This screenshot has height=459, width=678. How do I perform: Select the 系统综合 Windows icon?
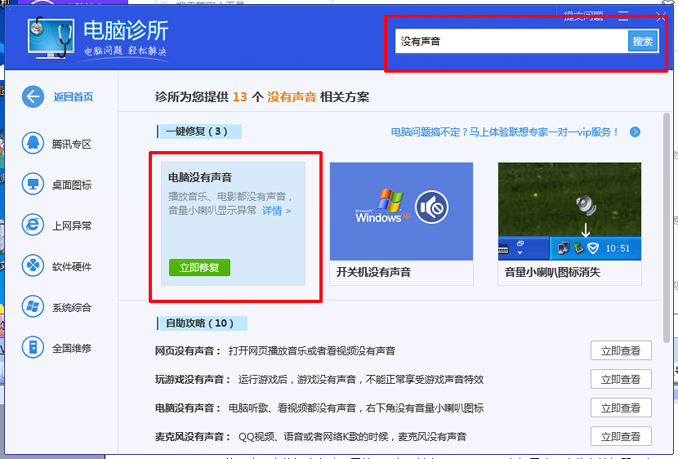[35, 306]
